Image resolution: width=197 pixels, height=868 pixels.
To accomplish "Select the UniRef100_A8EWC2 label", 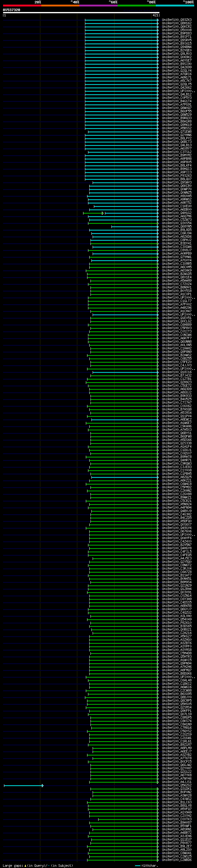I will (177, 419).
